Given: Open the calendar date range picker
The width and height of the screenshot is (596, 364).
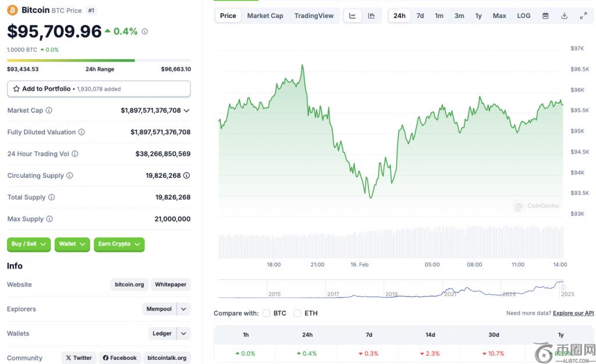Looking at the screenshot, I should click(545, 16).
